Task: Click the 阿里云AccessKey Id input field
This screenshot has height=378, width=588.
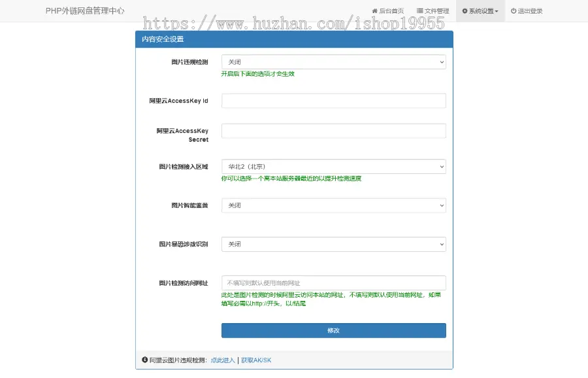Action: [x=333, y=100]
